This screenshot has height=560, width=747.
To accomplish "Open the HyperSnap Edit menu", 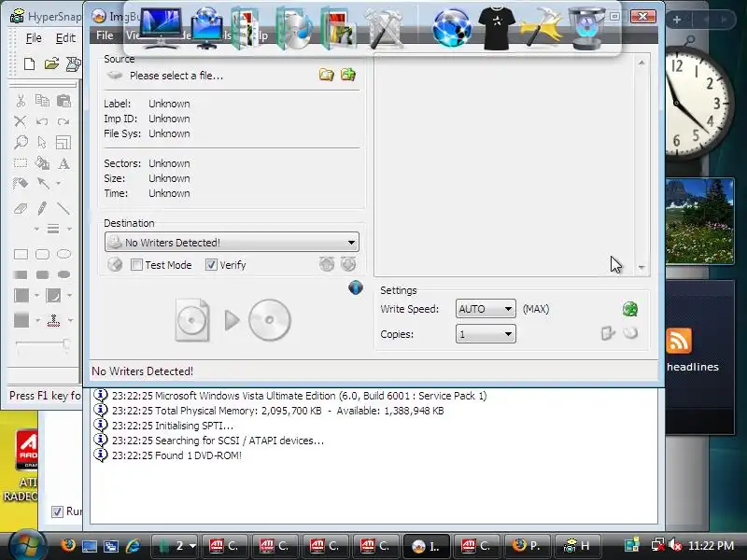I will click(65, 38).
